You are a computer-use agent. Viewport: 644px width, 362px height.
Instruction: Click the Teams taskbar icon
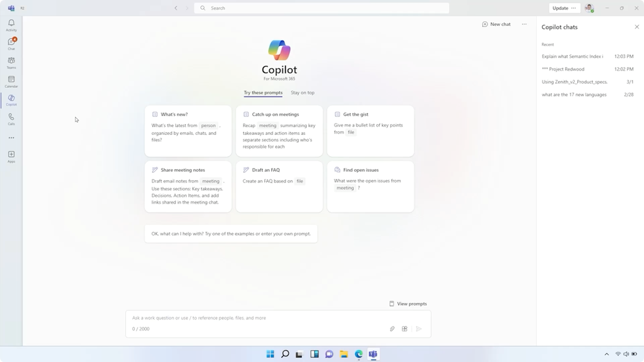pos(373,354)
